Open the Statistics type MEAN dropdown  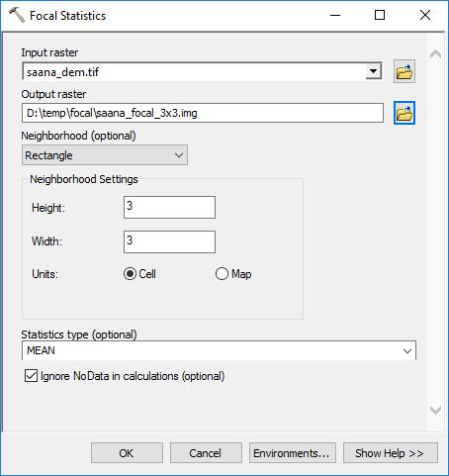click(219, 350)
